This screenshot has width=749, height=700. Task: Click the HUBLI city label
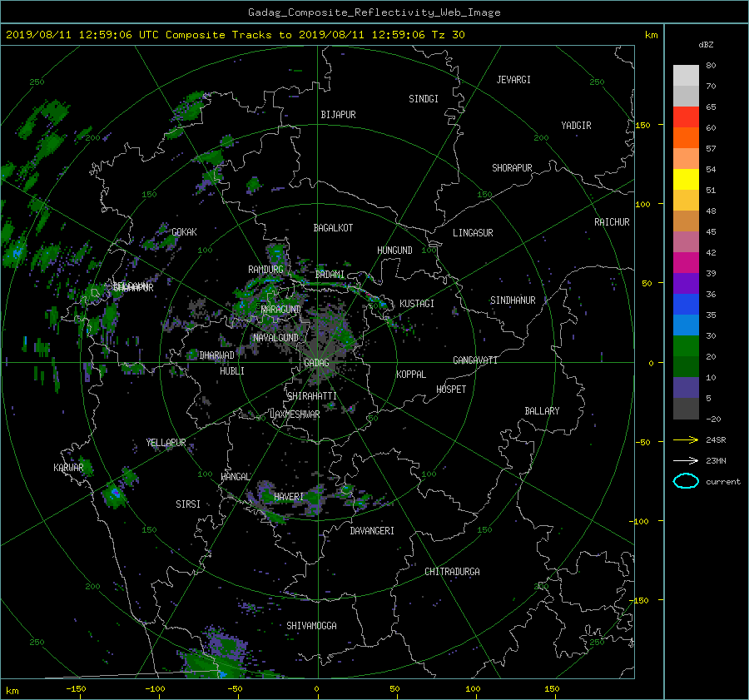pos(232,371)
